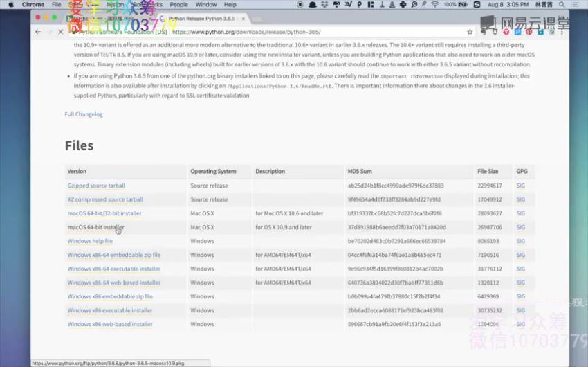
Task: Download Gzipped source tarball
Action: tap(96, 186)
